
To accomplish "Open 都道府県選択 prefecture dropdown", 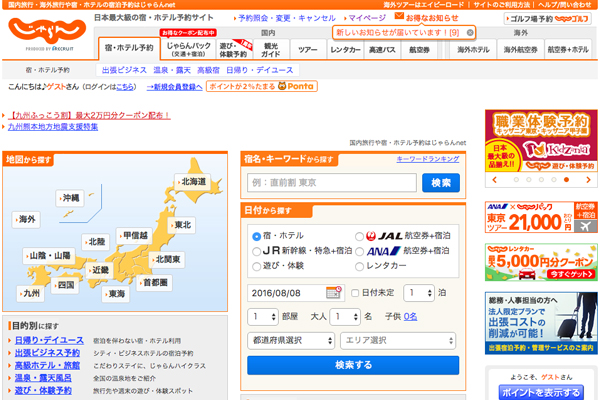I will [291, 340].
